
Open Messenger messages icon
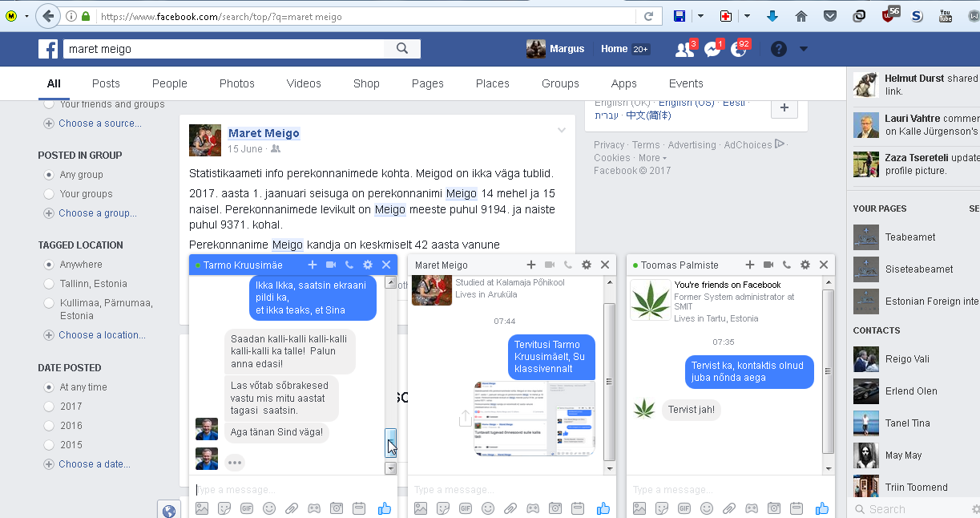click(712, 49)
